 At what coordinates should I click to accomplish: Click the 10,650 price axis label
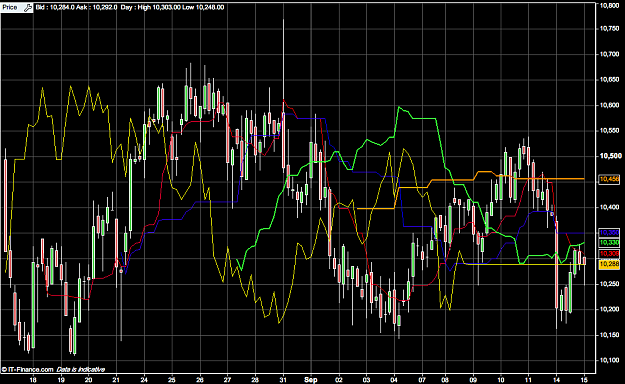pos(609,80)
